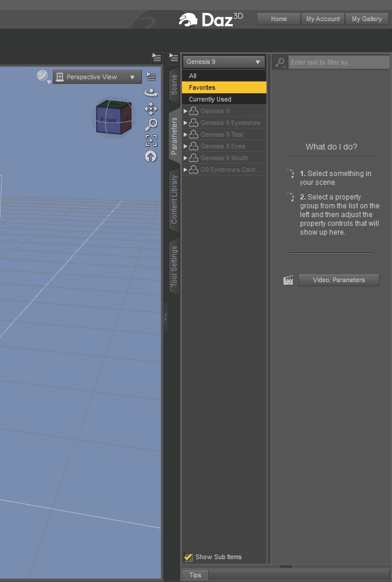Click the Genesis 9 root figure icon
Viewport: 392px width, 582px height.
coord(194,111)
